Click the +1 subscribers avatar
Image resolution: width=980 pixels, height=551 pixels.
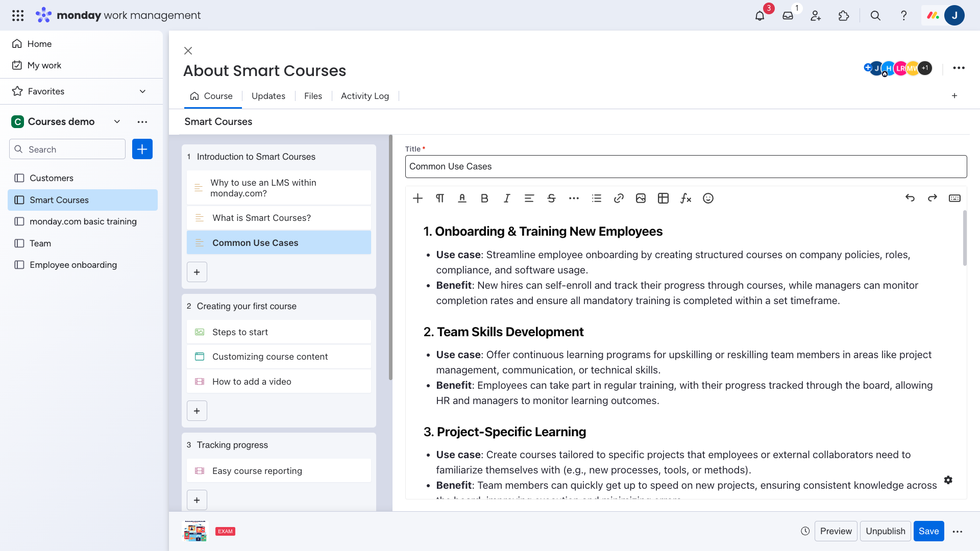pyautogui.click(x=925, y=68)
